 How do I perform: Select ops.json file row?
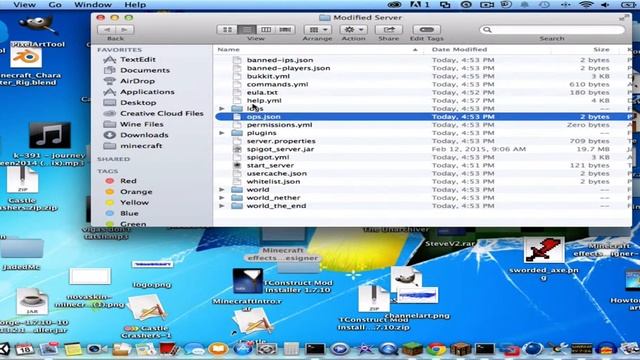[422, 117]
